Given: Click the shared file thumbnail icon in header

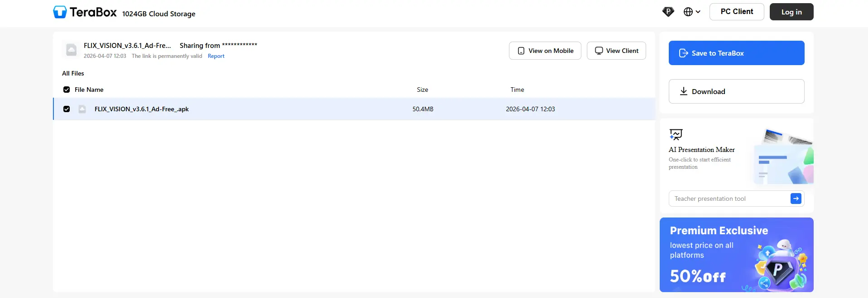Looking at the screenshot, I should (x=71, y=50).
